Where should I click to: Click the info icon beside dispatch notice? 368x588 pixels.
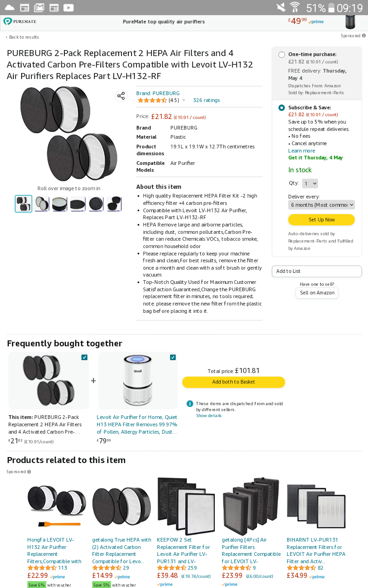pyautogui.click(x=190, y=404)
